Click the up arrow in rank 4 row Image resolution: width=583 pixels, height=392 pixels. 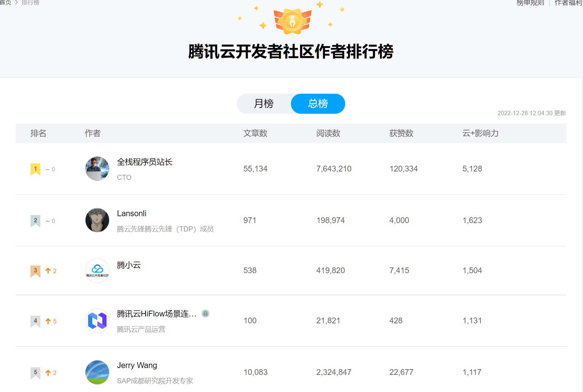pyautogui.click(x=48, y=321)
